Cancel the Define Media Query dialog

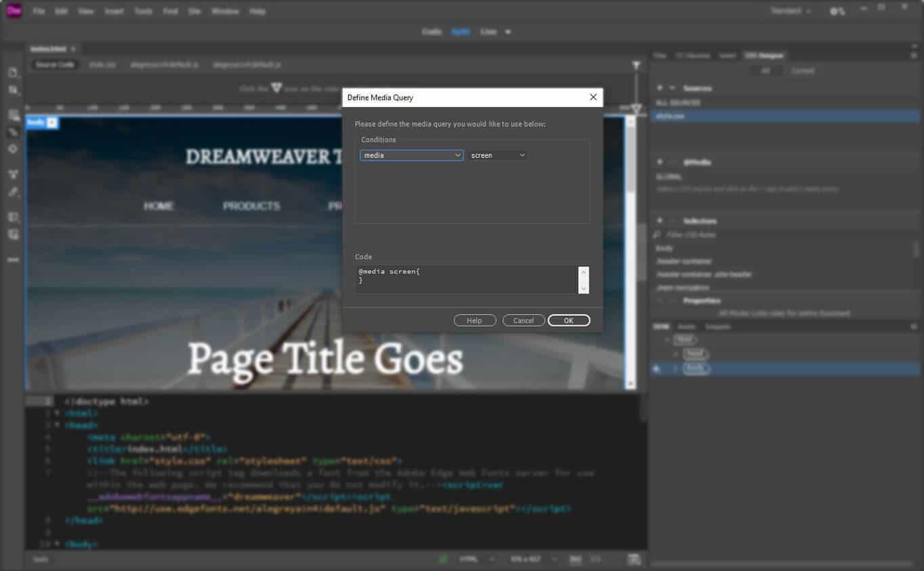[524, 320]
